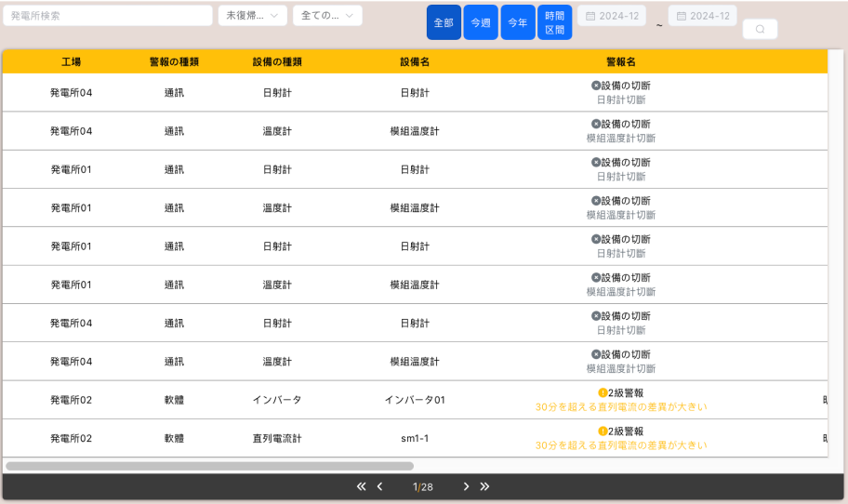Select the 時間区間 time filter
The image size is (848, 504).
click(554, 22)
